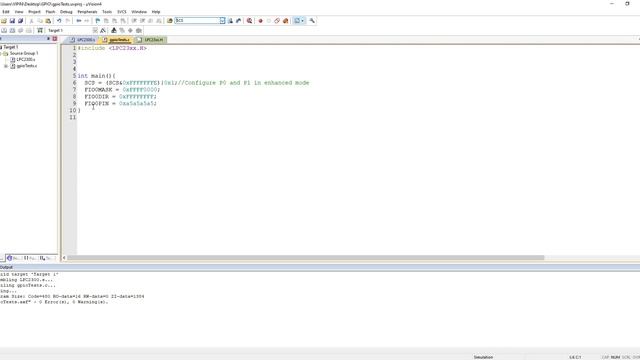Click the Save All toolbar icon
The width and height of the screenshot is (640, 360).
pos(20,21)
